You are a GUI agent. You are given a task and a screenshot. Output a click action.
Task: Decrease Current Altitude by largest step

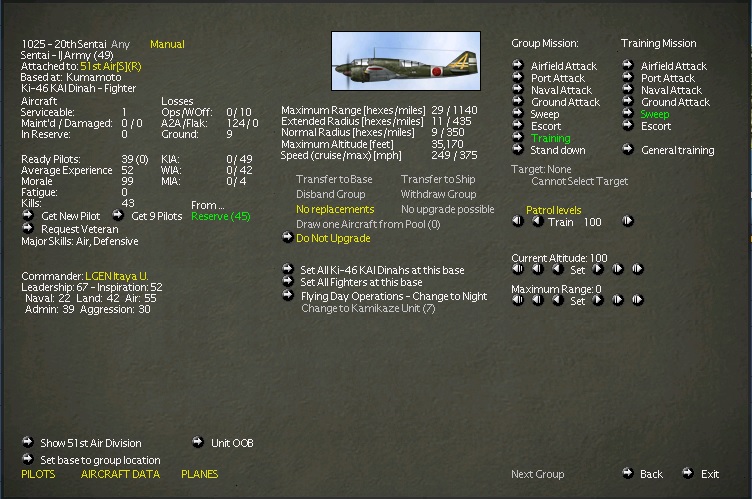pos(518,269)
